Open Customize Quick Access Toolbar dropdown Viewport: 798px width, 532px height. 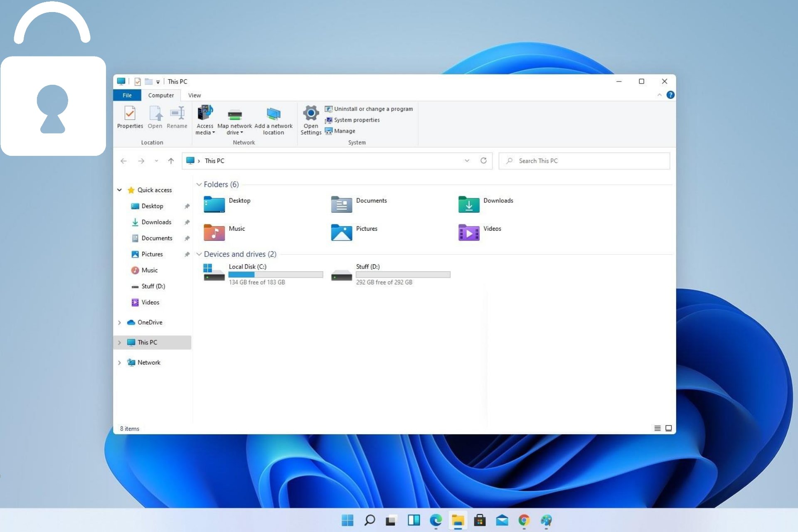(158, 82)
